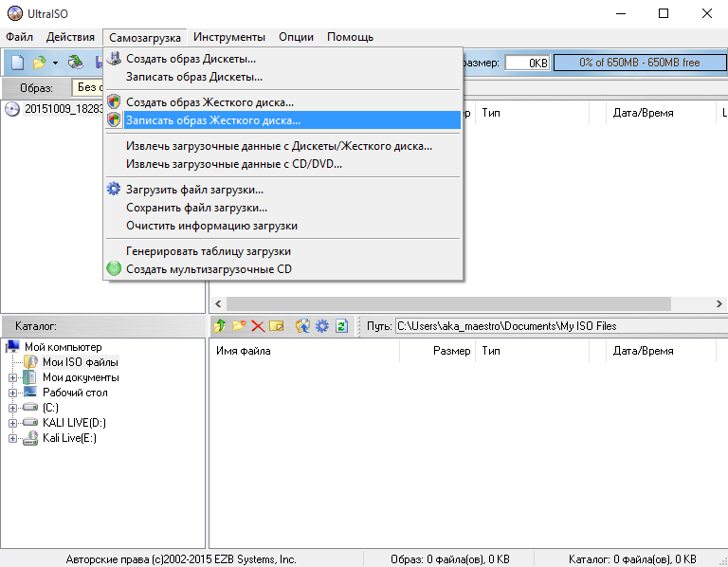Choose Записать образ Жесткого диска entry
Image resolution: width=728 pixels, height=567 pixels.
coord(283,120)
